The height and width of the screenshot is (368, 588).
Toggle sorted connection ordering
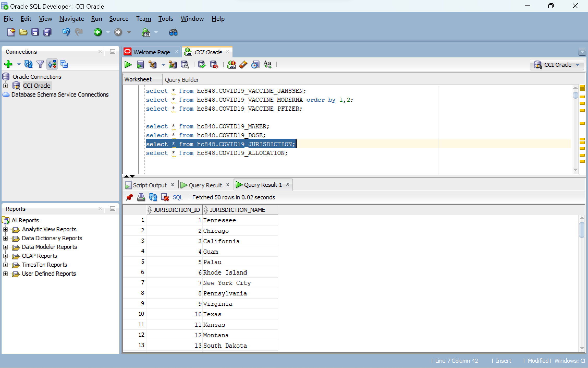pyautogui.click(x=52, y=64)
